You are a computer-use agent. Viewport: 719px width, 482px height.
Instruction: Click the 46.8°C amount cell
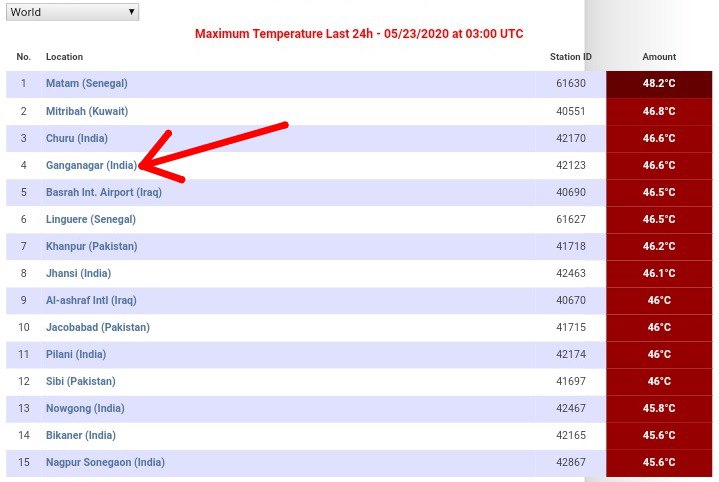click(659, 111)
